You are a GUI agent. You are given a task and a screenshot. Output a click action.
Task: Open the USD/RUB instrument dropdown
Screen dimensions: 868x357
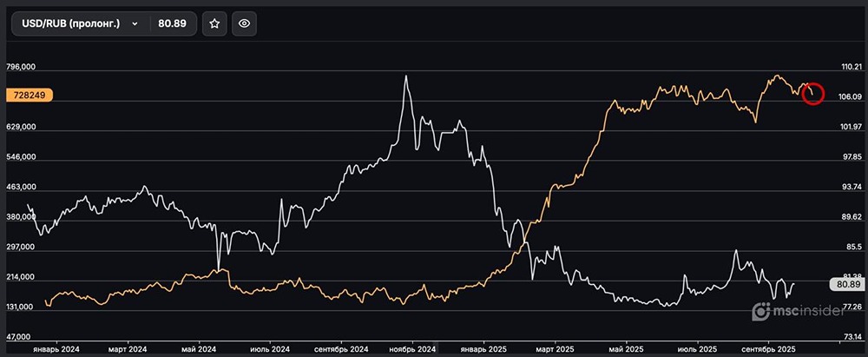click(x=81, y=23)
